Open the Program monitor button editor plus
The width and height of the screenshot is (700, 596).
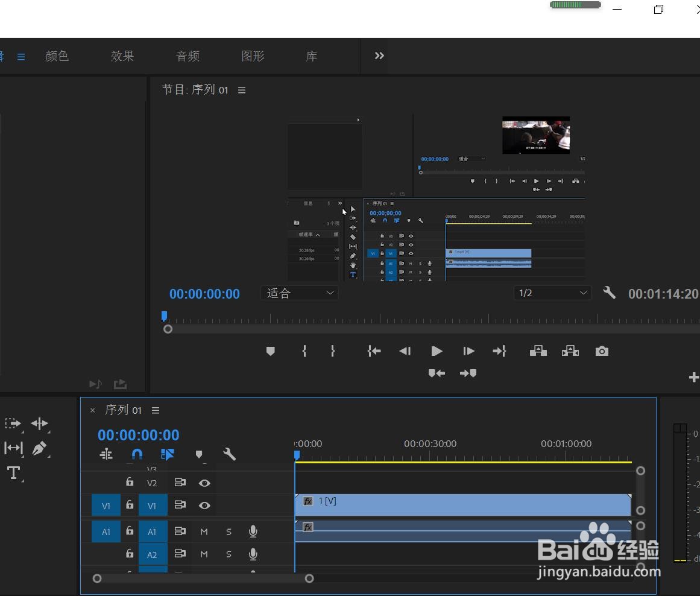[x=694, y=378]
